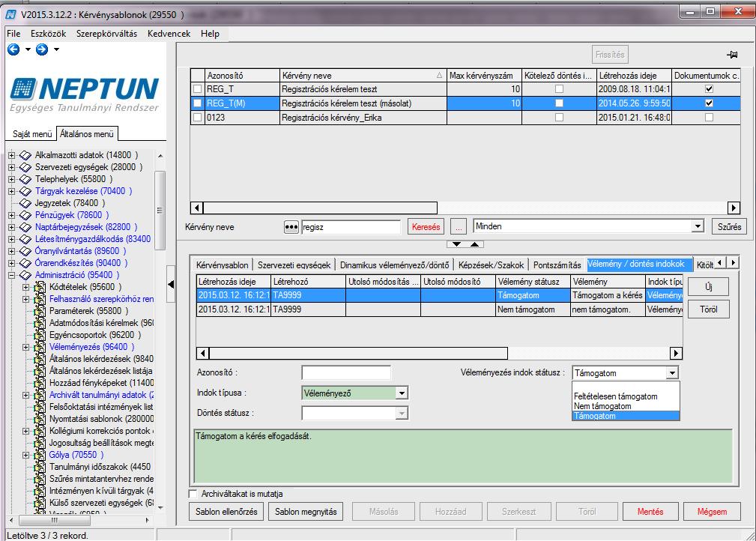756x541 pixels.
Task: Tick the row checkbox for REG_T(M)
Action: tap(198, 103)
